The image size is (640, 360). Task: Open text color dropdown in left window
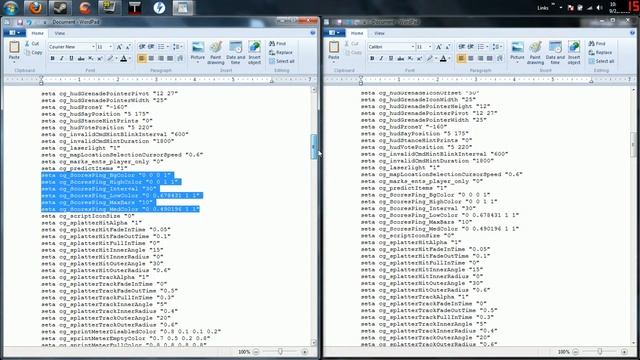click(x=129, y=59)
